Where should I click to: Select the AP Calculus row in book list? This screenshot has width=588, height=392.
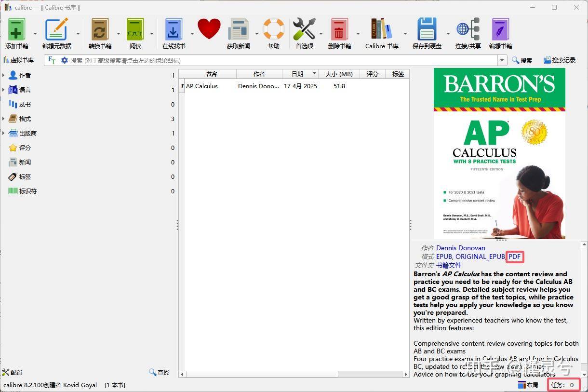click(294, 86)
